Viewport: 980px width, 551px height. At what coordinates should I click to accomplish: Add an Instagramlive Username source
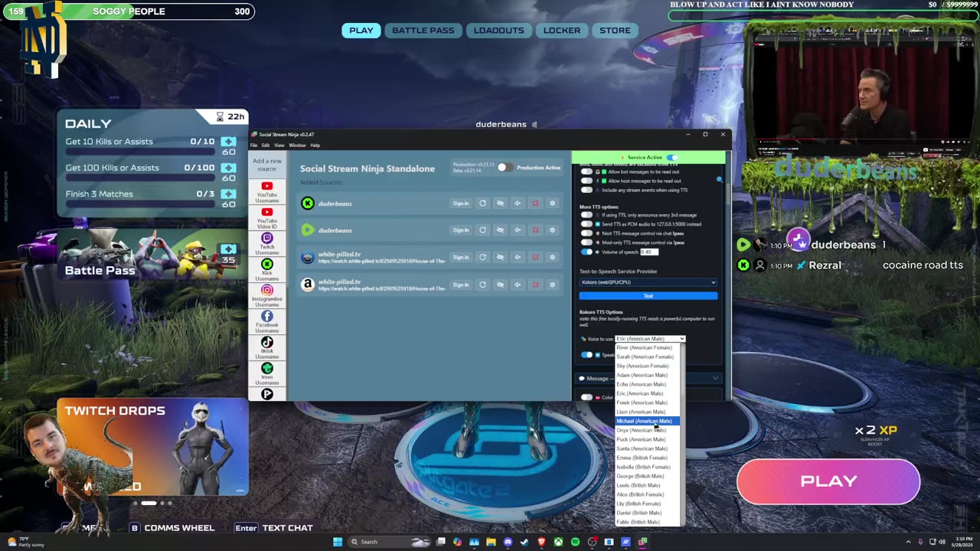click(x=266, y=296)
